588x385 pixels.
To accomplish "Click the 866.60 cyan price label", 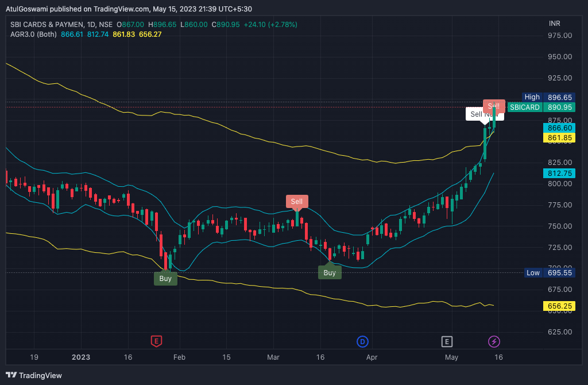I will (x=559, y=128).
